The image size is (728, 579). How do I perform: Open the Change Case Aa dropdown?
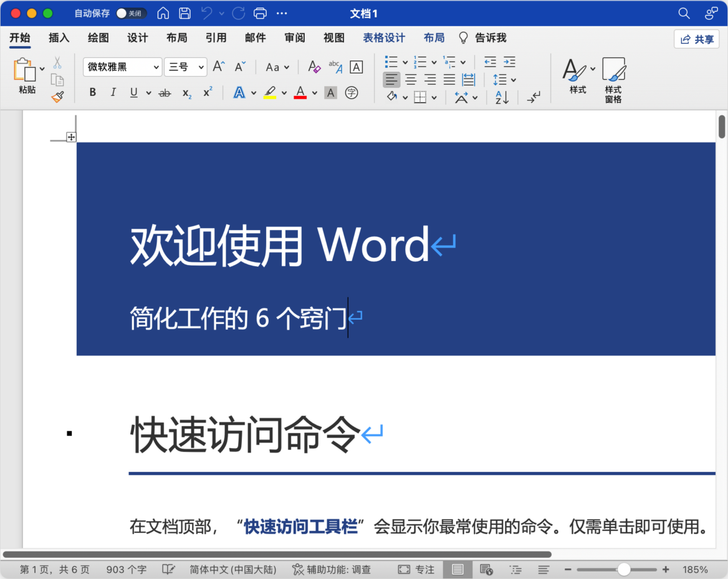pos(277,67)
